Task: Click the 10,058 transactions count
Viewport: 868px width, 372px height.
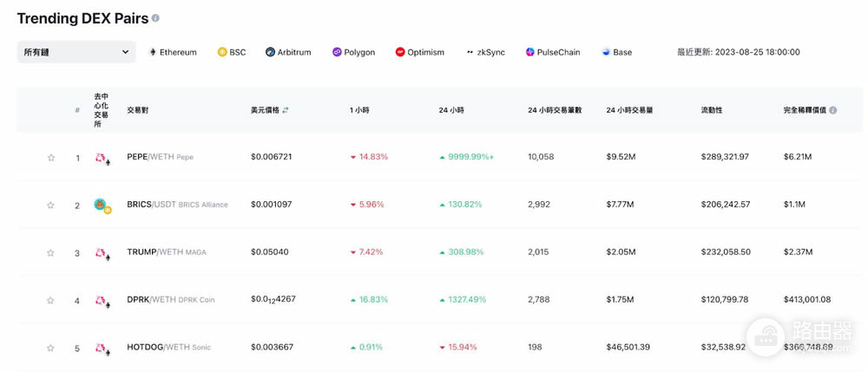Action: [x=540, y=157]
